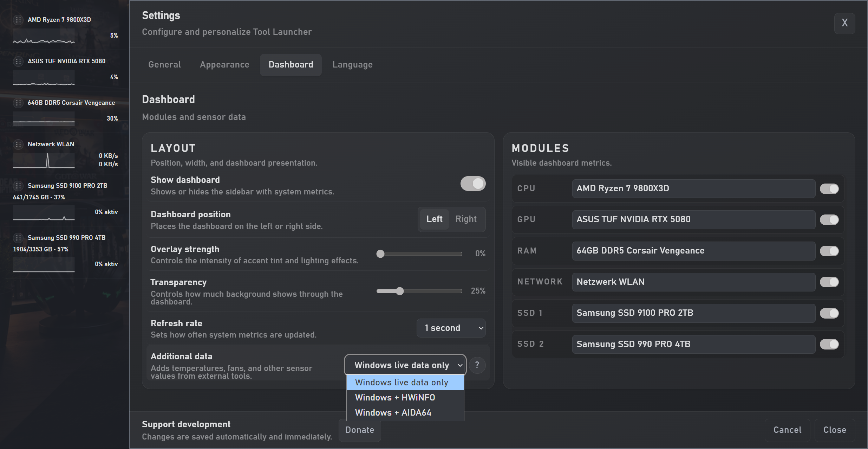Click the RAM usage graph in sidebar
Screen dimensions: 868x449
(x=44, y=119)
